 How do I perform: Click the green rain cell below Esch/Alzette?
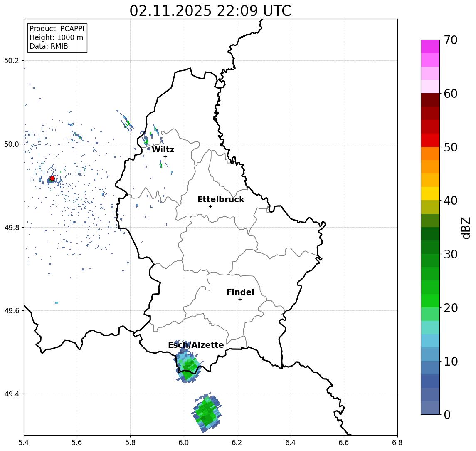[188, 366]
